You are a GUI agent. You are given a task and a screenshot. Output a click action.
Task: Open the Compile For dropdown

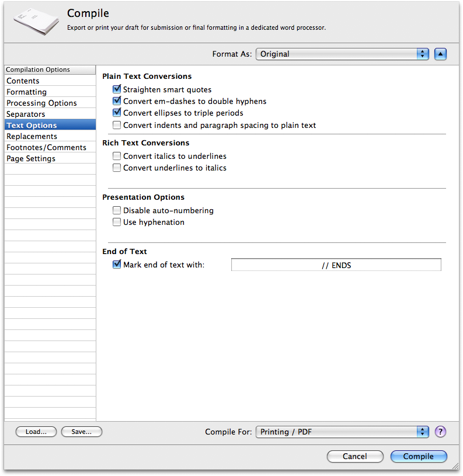(342, 432)
